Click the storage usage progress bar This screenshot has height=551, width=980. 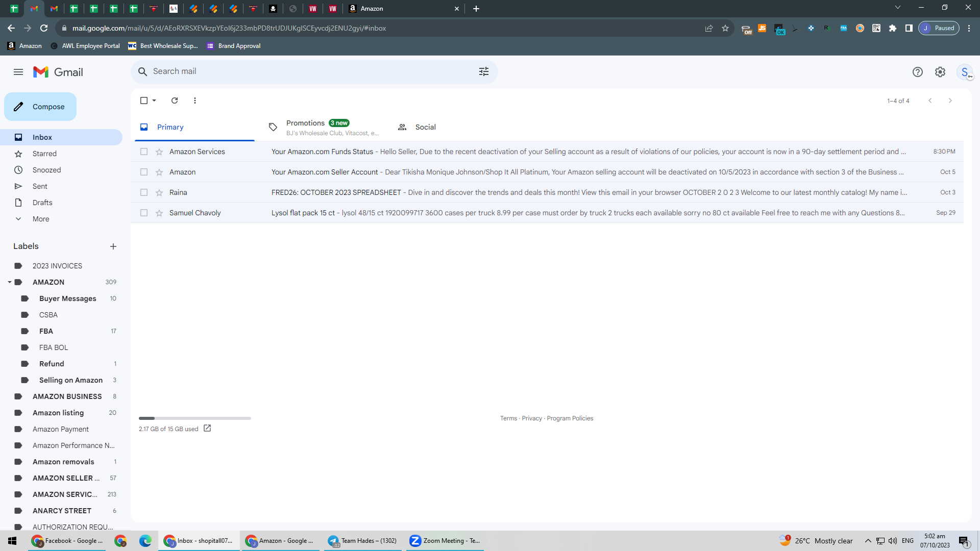194,418
